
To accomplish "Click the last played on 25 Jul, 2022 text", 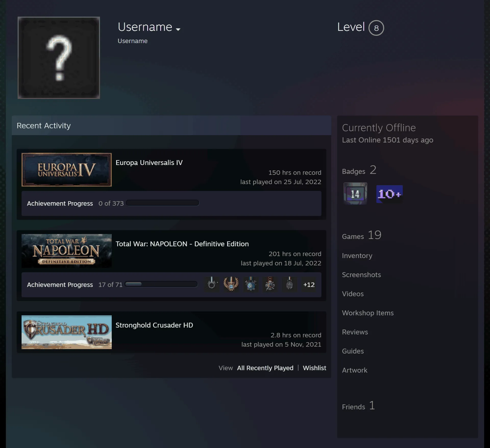I will [281, 182].
